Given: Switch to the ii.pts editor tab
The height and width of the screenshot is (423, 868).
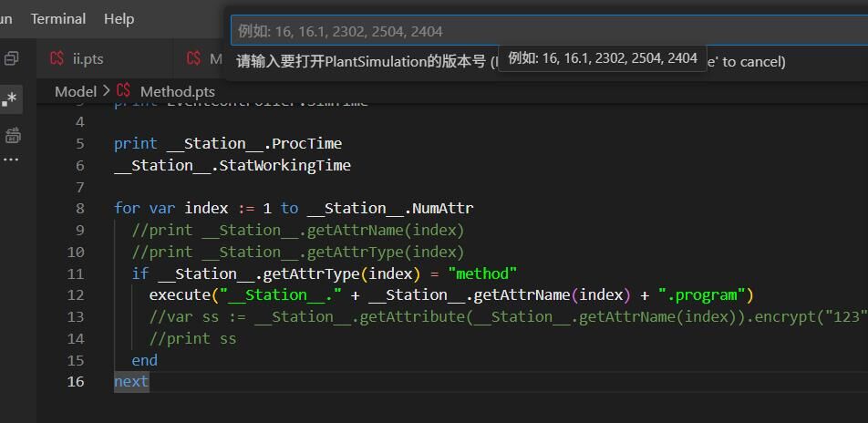Looking at the screenshot, I should coord(88,58).
